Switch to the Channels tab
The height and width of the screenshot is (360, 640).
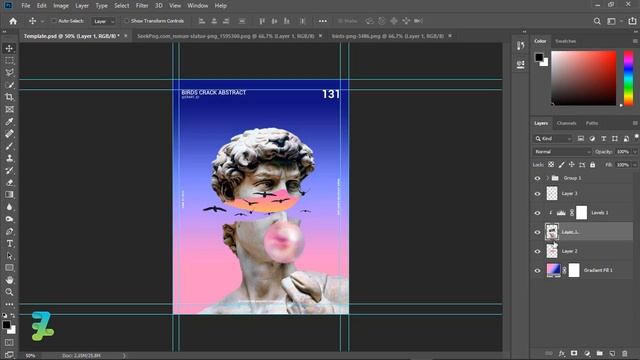coord(566,123)
